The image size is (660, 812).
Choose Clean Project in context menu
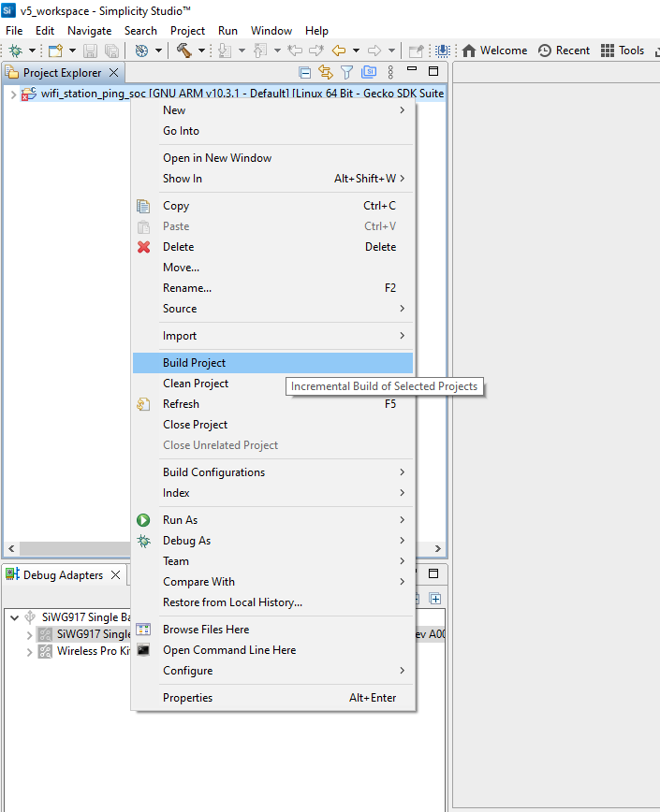(196, 384)
